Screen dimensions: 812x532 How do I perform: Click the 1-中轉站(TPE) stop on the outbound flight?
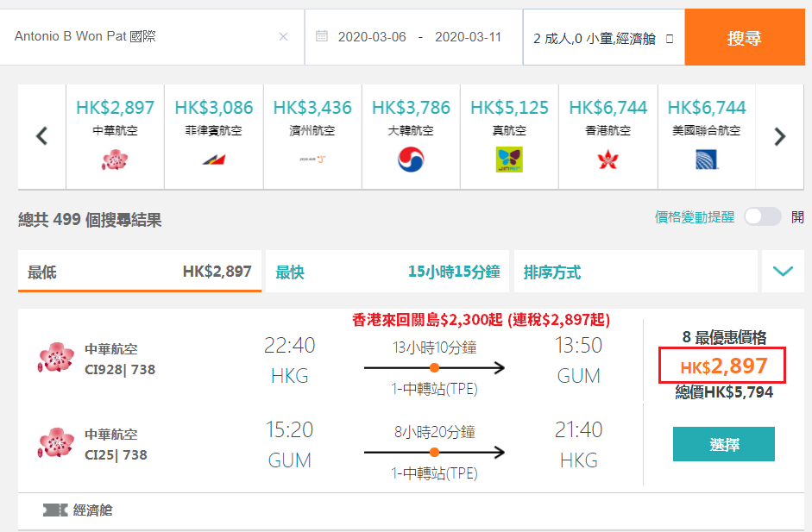pyautogui.click(x=435, y=389)
